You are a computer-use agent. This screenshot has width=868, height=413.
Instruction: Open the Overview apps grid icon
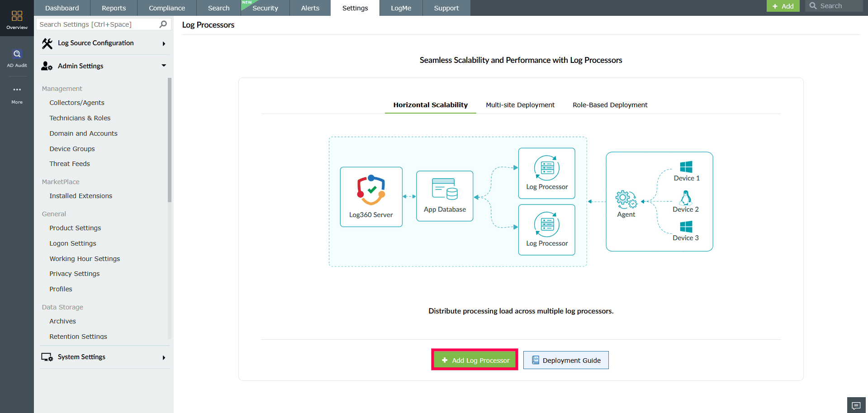tap(17, 16)
